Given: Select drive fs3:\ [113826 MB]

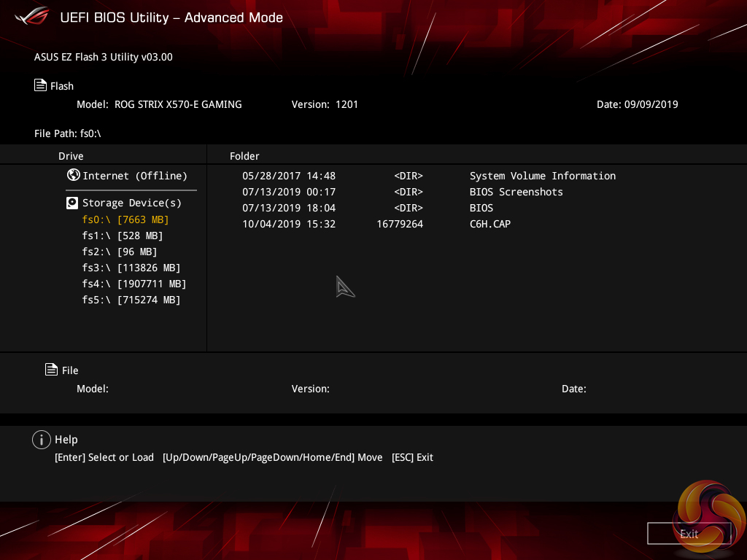Looking at the screenshot, I should 131,268.
